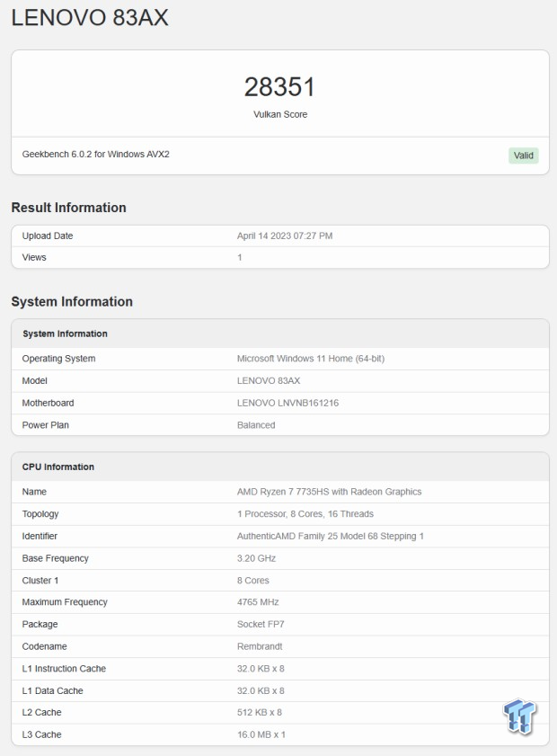Click the green Valid badge

pos(523,156)
